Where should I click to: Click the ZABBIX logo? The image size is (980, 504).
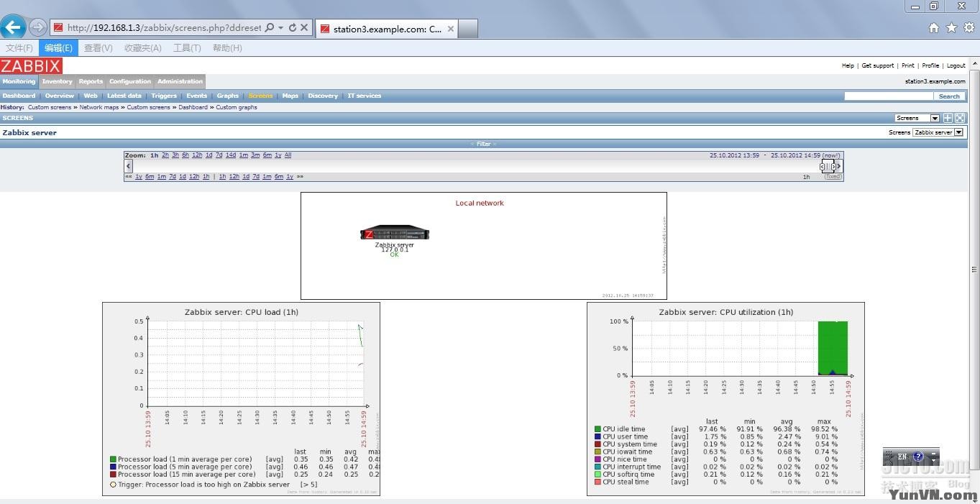click(x=31, y=66)
